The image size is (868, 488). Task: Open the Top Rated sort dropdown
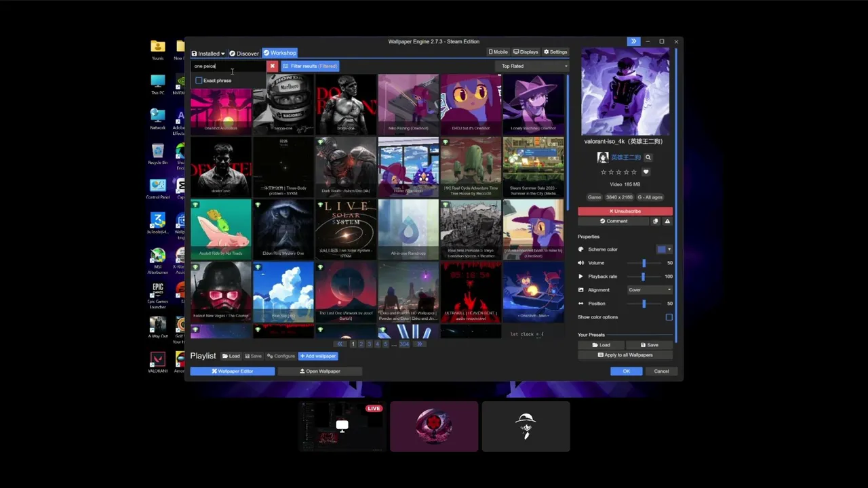533,66
